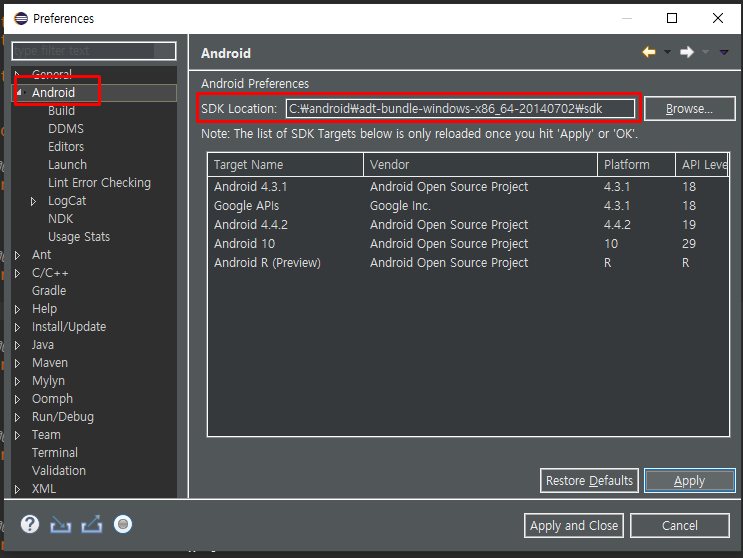Click the Cancel button
The width and height of the screenshot is (743, 558).
point(680,525)
